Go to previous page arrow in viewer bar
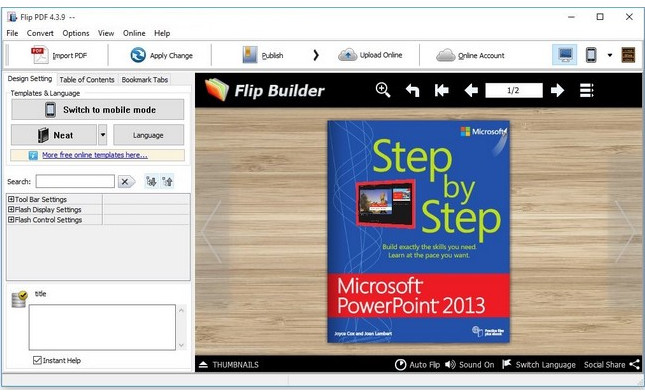This screenshot has height=392, width=645. [471, 90]
